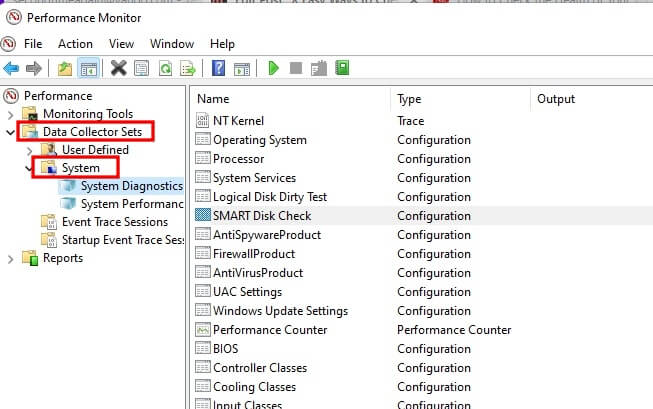Click the Back arrow toolbar icon
Screen dimensions: 653x409
(11, 68)
